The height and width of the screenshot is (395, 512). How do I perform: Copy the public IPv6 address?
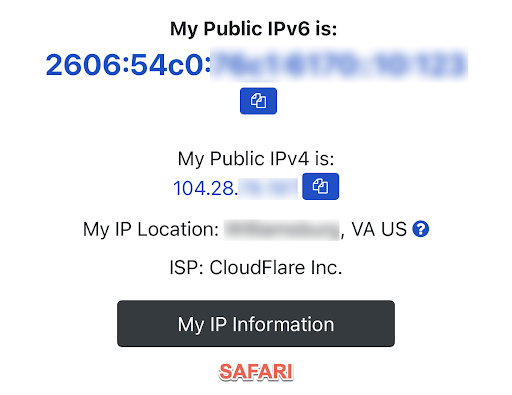pyautogui.click(x=258, y=101)
